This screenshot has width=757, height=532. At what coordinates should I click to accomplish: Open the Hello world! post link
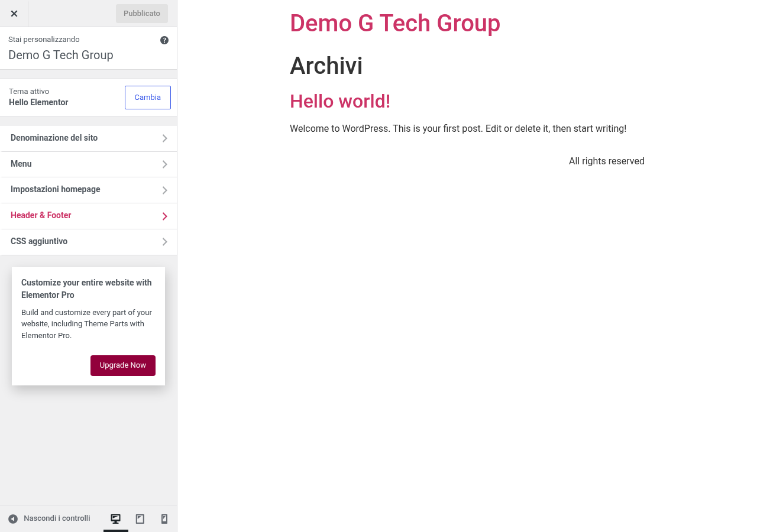point(340,101)
